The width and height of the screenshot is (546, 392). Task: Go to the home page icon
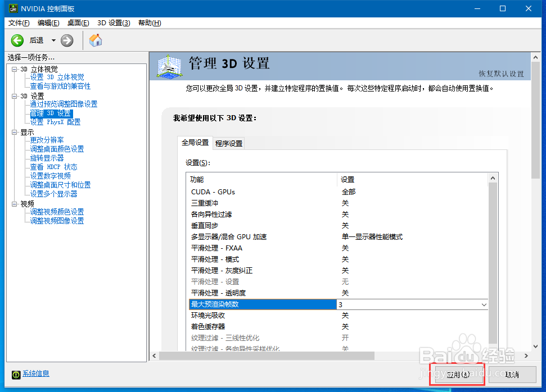click(96, 40)
